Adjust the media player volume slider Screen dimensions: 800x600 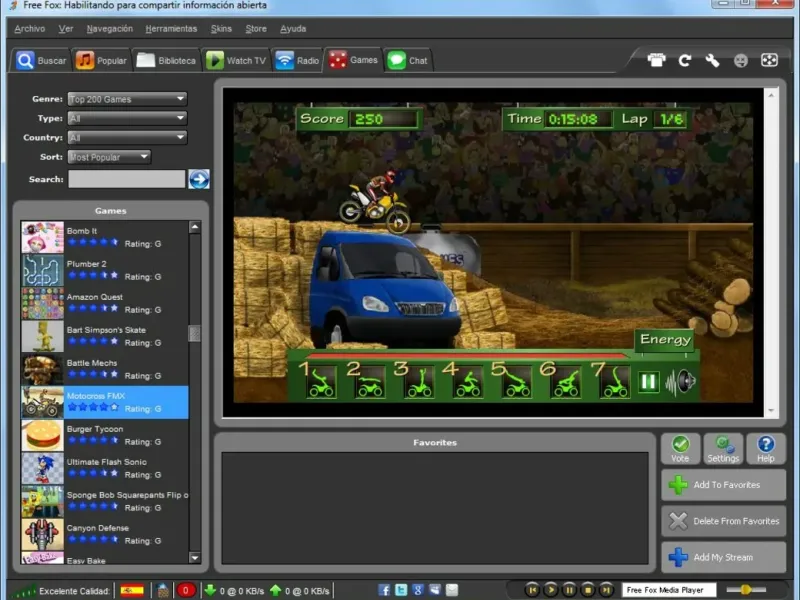746,590
